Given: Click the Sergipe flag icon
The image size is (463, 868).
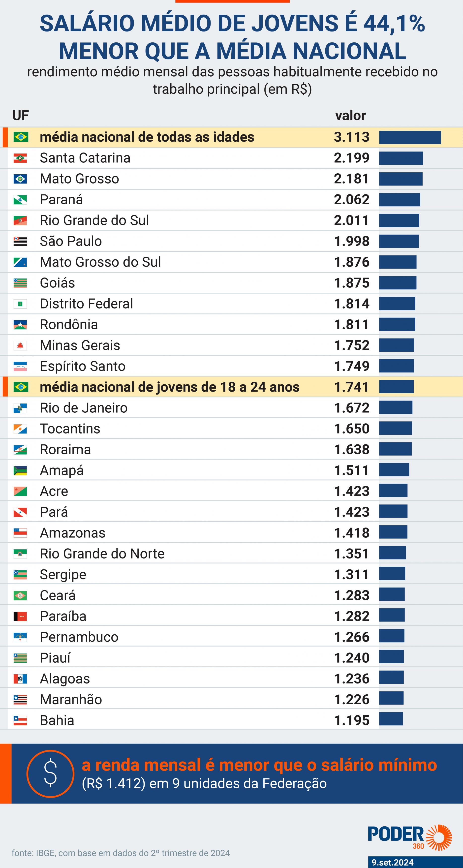Looking at the screenshot, I should [x=20, y=575].
